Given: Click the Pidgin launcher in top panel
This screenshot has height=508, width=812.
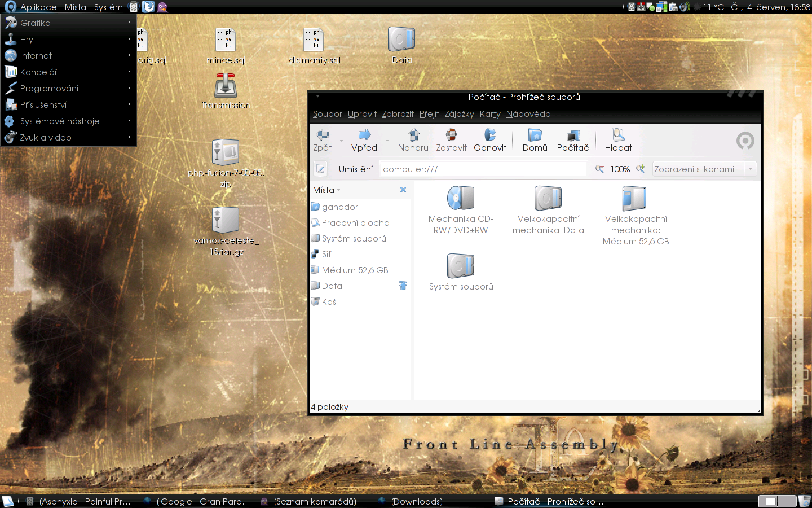Looking at the screenshot, I should 162,7.
